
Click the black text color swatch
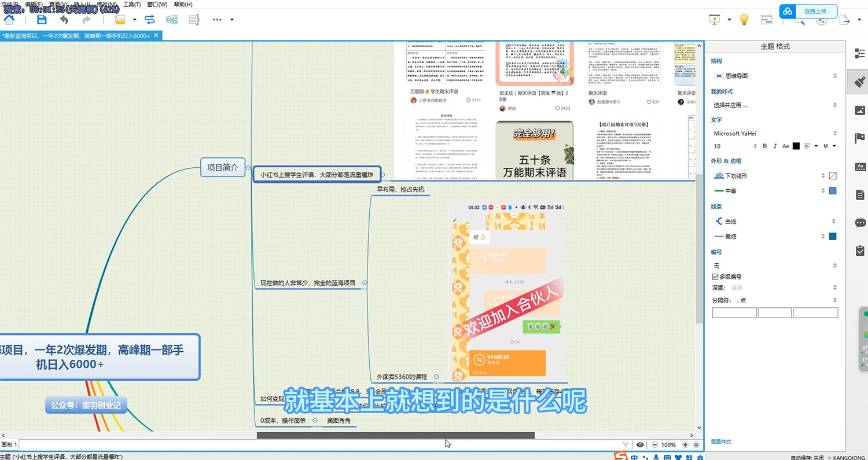[796, 146]
